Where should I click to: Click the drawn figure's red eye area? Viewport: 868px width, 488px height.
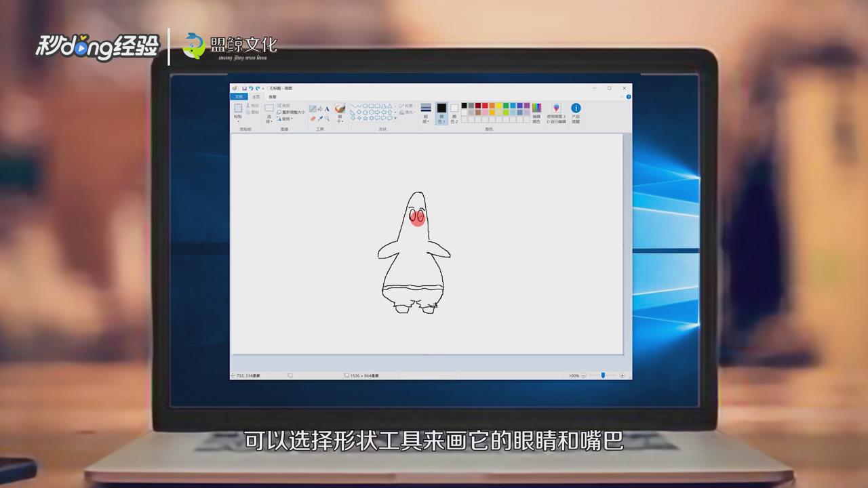(417, 217)
